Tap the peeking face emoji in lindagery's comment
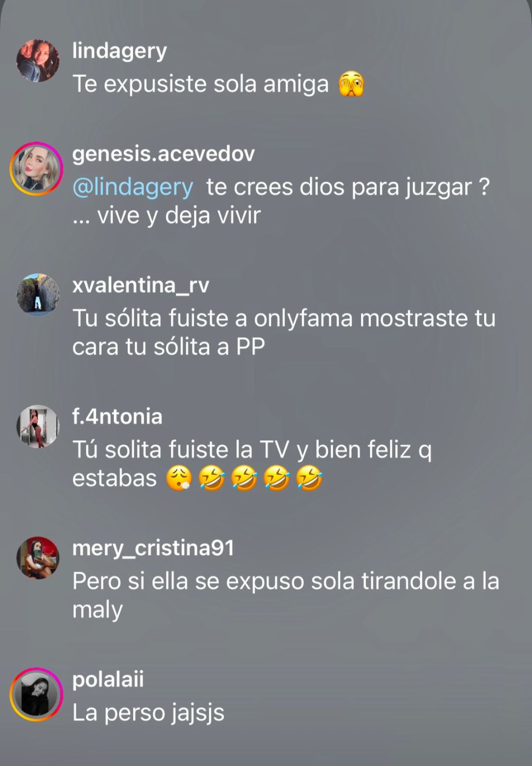 click(352, 84)
